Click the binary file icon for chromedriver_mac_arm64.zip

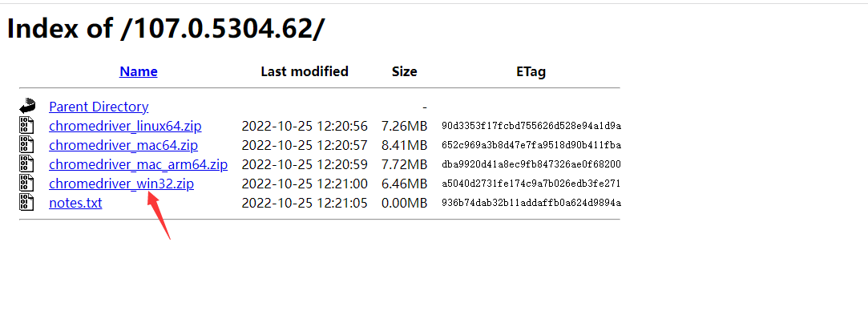click(26, 164)
